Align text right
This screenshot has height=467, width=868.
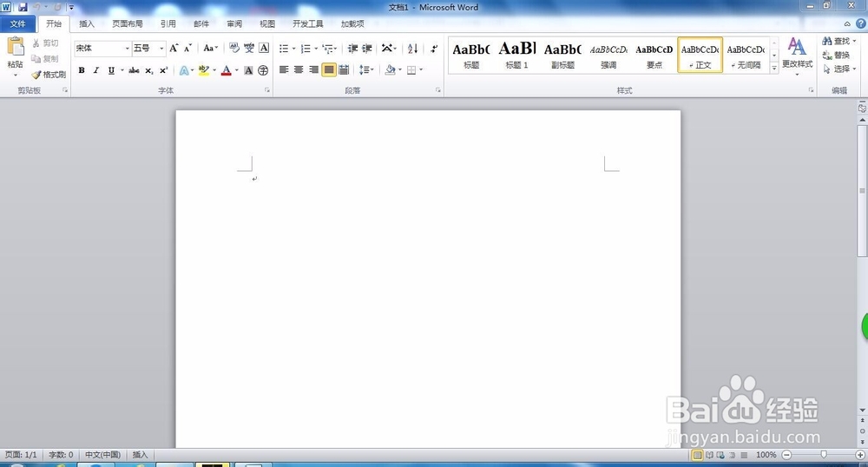tap(314, 69)
